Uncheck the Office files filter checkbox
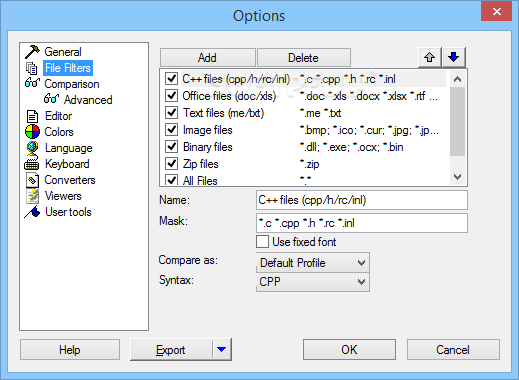The height and width of the screenshot is (380, 519). (x=171, y=96)
